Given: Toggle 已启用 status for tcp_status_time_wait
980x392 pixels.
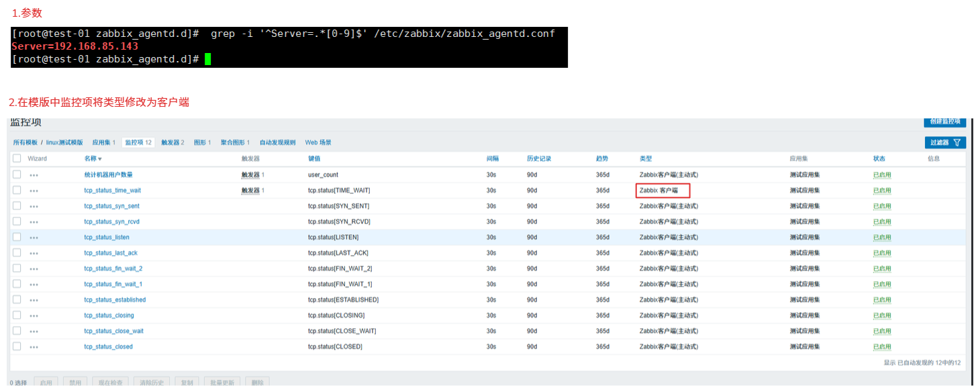Looking at the screenshot, I should pyautogui.click(x=882, y=191).
